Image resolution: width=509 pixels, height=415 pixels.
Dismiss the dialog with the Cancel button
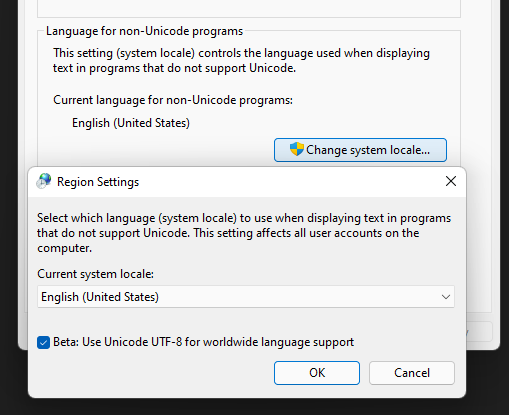point(412,373)
